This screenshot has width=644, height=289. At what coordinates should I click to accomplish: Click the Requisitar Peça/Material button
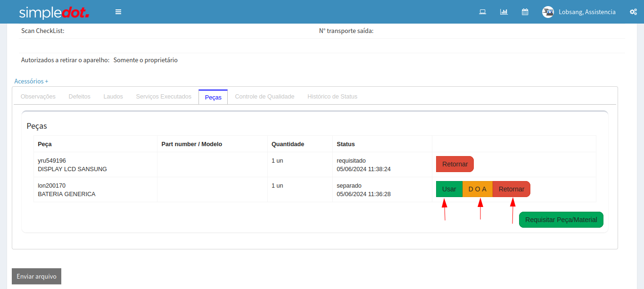pos(561,220)
